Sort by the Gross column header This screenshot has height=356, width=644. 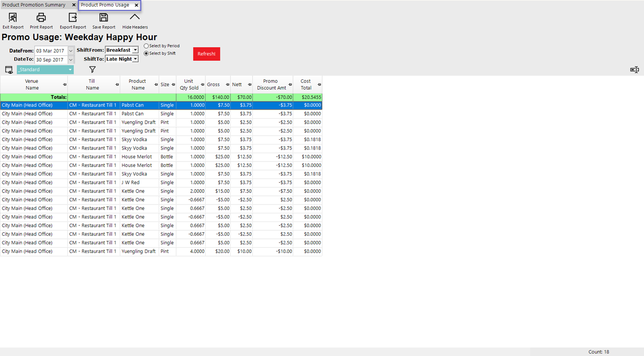(214, 85)
